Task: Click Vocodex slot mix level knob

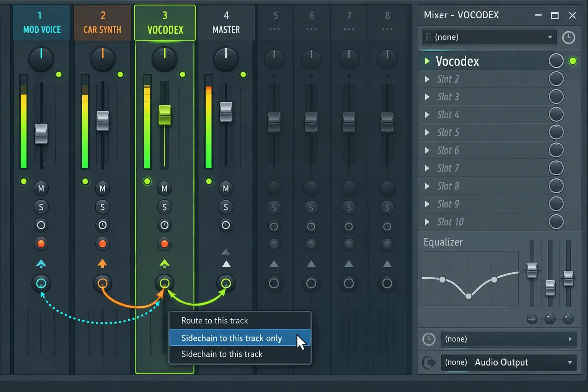Action: pyautogui.click(x=556, y=61)
